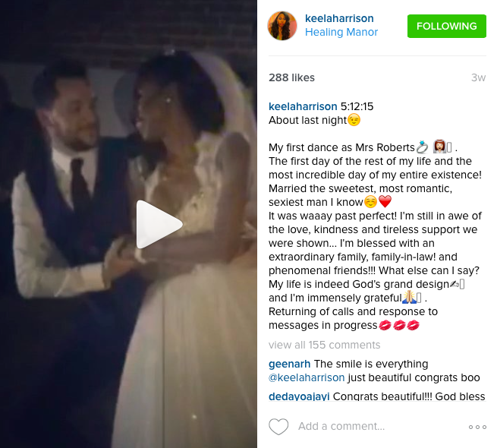
Task: Like the post with heart icon
Action: 278,427
